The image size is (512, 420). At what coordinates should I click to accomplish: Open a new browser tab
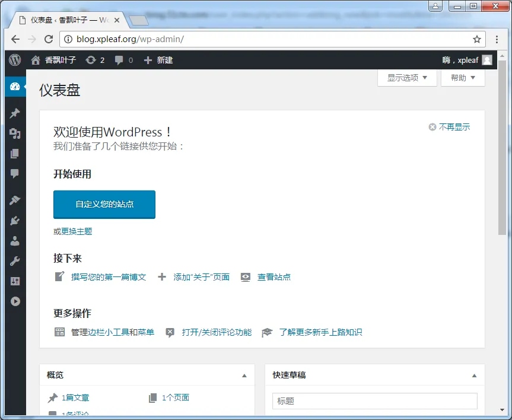pos(139,21)
